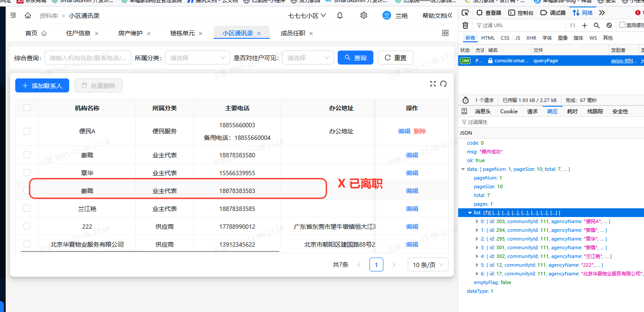The image size is (644, 312).
Task: Click the notification bell icon
Action: coord(340,16)
